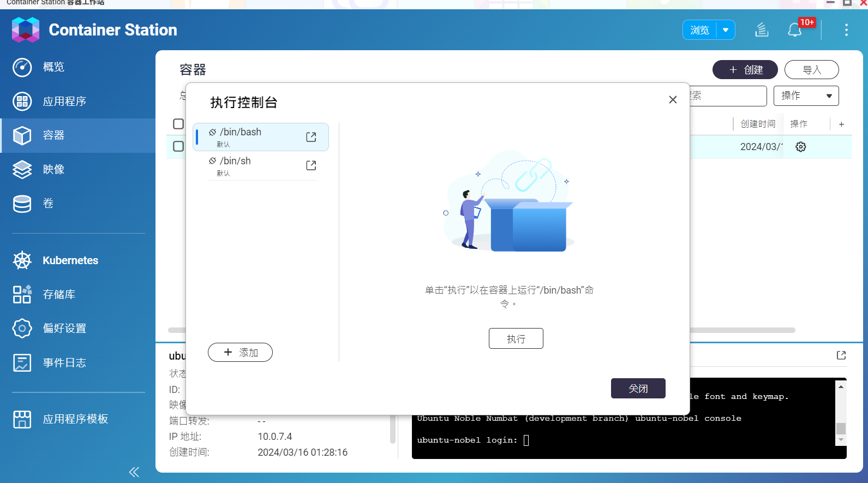The width and height of the screenshot is (868, 483).
Task: Close the 执行控制台 dialog with X
Action: [x=673, y=99]
